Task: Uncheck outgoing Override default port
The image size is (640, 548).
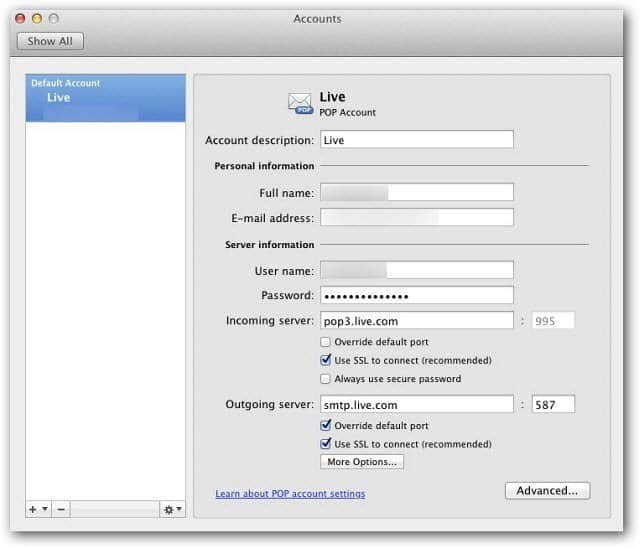Action: 325,426
